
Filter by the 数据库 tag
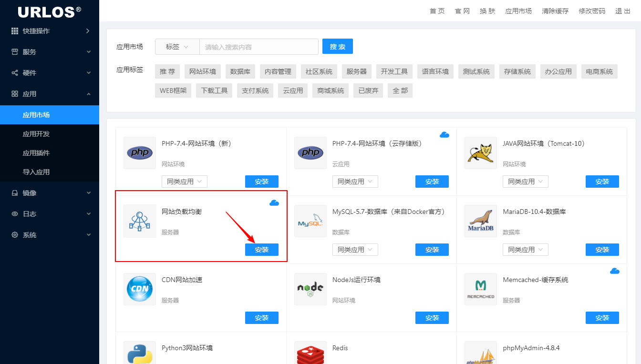240,71
